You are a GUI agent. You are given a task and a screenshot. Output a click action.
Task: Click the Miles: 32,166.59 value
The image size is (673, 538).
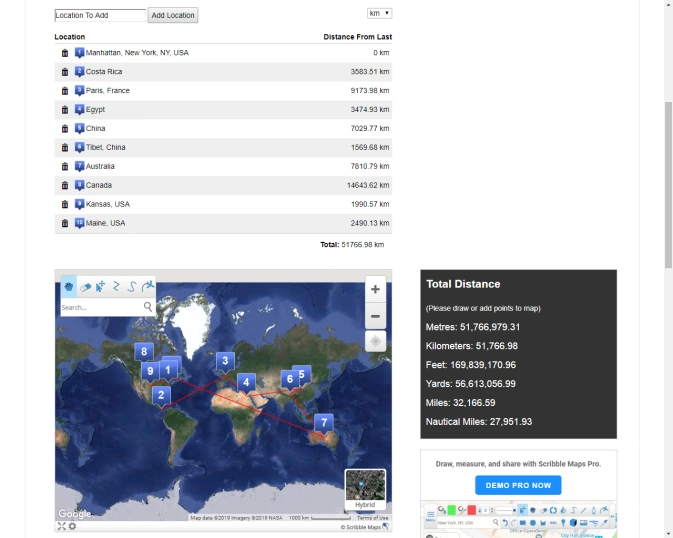click(460, 403)
